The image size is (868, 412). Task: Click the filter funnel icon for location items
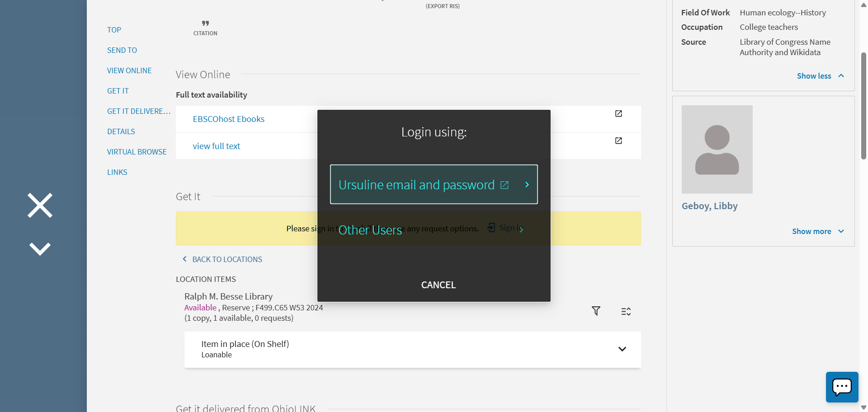(x=596, y=311)
